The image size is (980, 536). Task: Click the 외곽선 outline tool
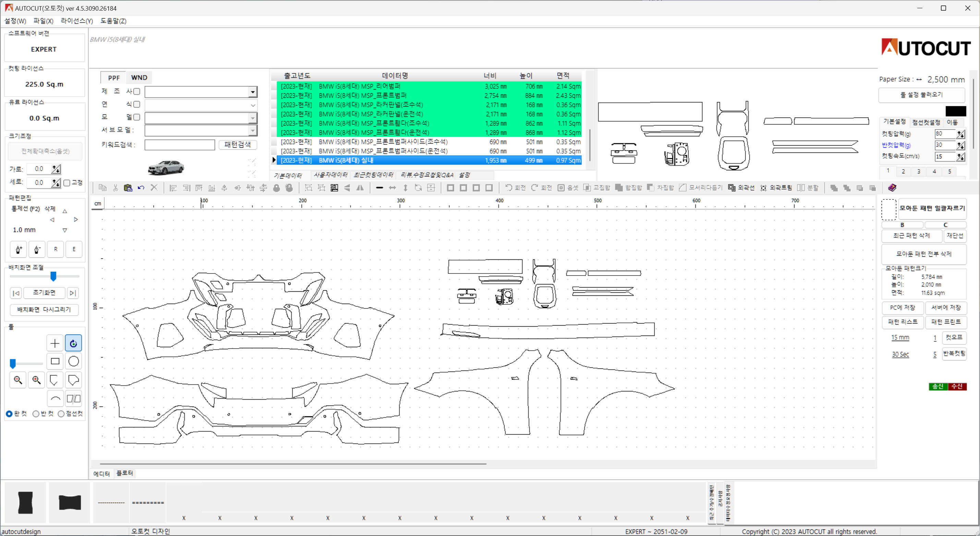(x=741, y=187)
